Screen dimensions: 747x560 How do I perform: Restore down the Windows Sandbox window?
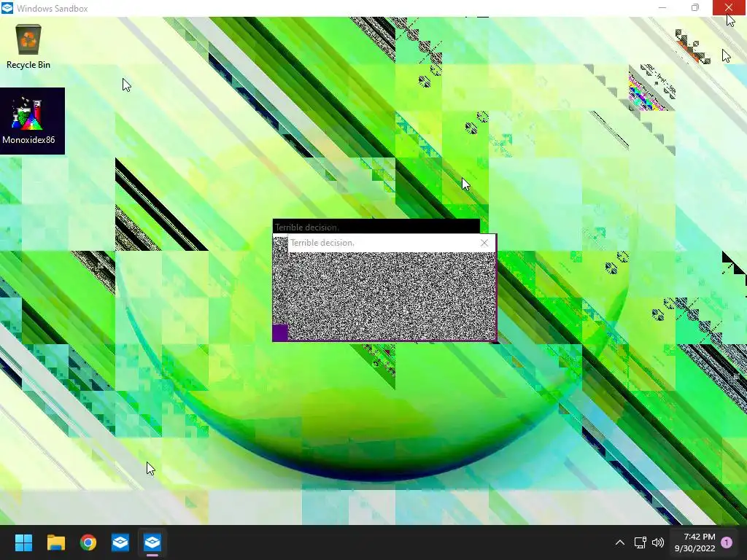[x=695, y=7]
